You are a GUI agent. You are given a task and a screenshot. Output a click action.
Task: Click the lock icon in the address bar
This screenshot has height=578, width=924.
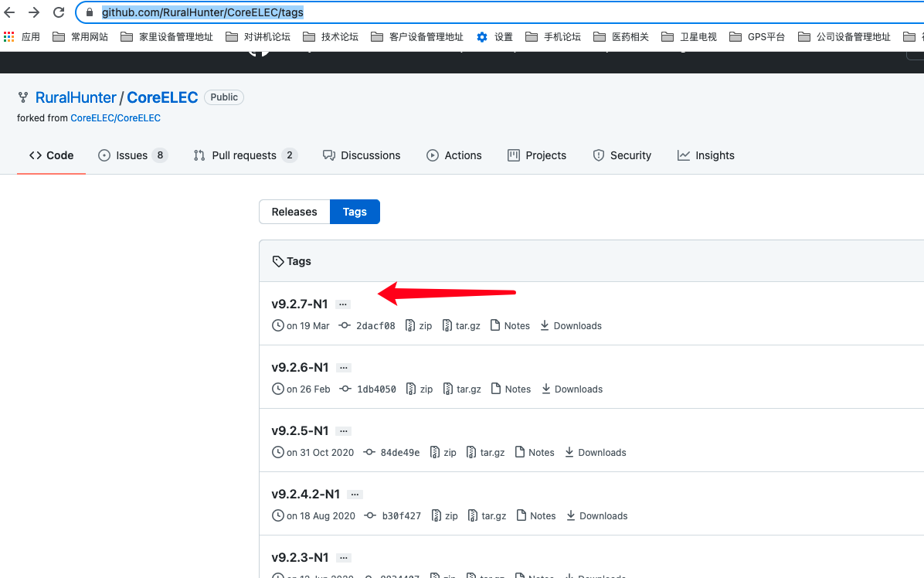(x=90, y=12)
